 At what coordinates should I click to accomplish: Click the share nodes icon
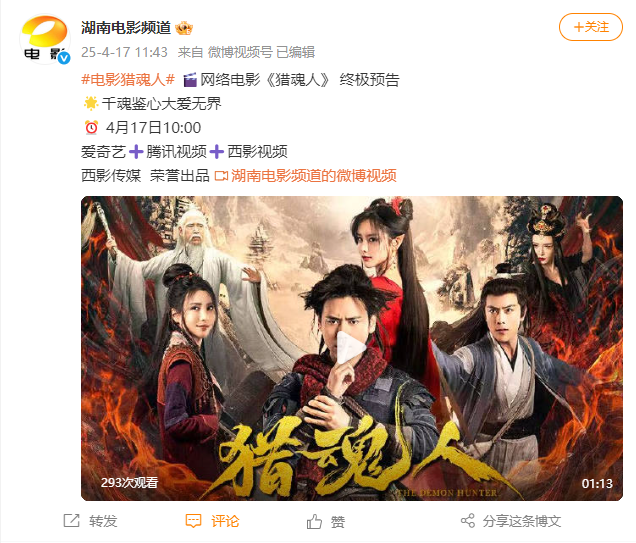pos(468,521)
